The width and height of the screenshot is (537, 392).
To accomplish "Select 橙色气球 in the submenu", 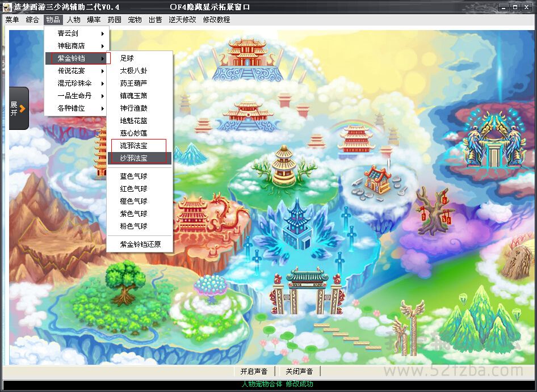I will click(140, 201).
